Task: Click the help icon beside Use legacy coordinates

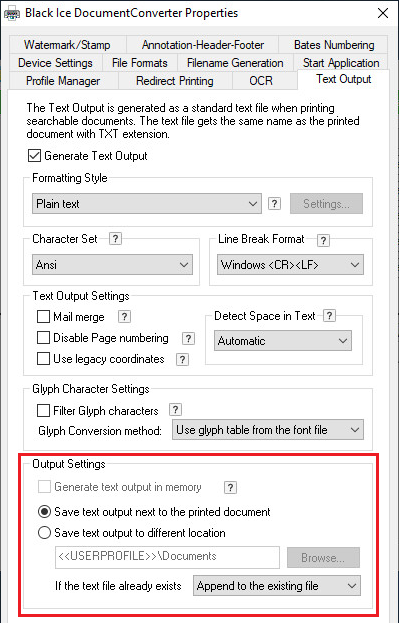Action: tap(182, 359)
